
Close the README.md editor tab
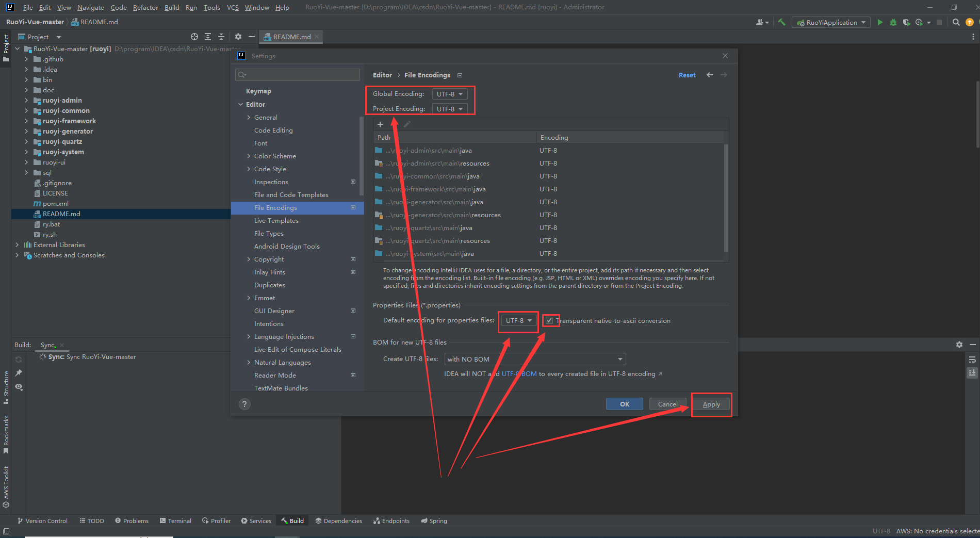(317, 37)
